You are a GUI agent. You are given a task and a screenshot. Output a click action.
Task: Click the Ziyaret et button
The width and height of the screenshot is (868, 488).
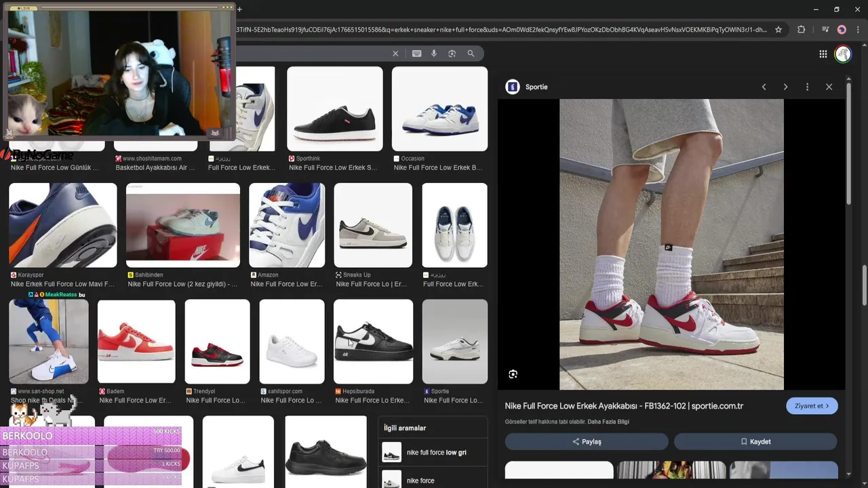[812, 406]
